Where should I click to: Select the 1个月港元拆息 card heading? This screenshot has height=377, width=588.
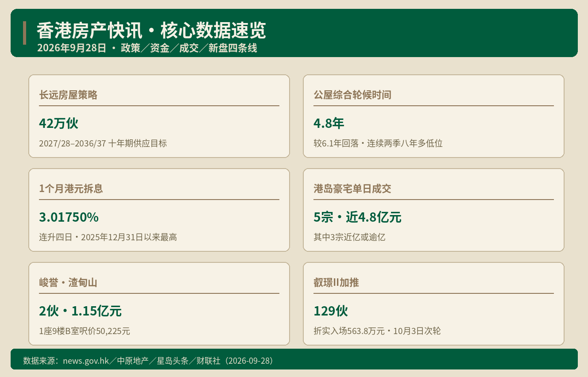(71, 188)
